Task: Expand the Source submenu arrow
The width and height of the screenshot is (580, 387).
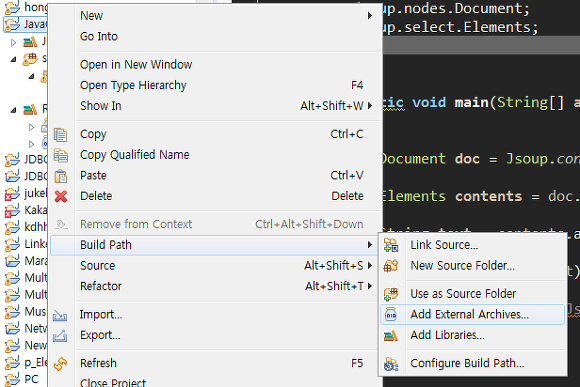Action: pyautogui.click(x=370, y=266)
